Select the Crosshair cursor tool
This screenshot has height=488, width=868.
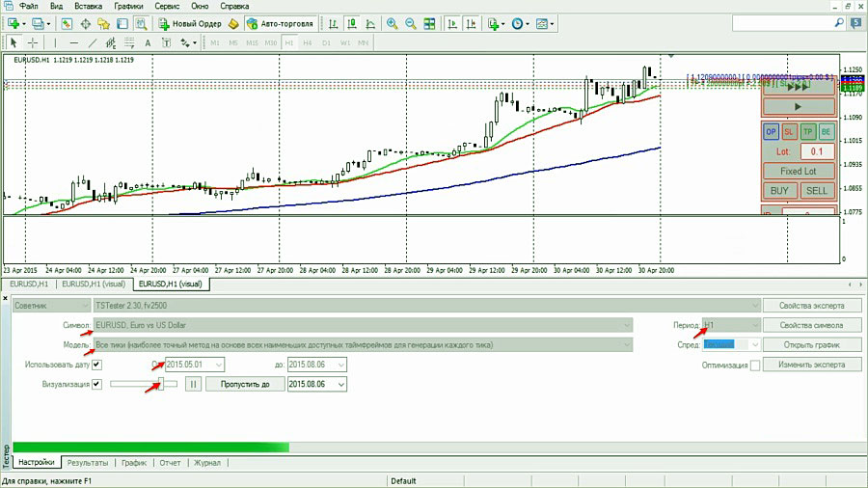coord(32,42)
